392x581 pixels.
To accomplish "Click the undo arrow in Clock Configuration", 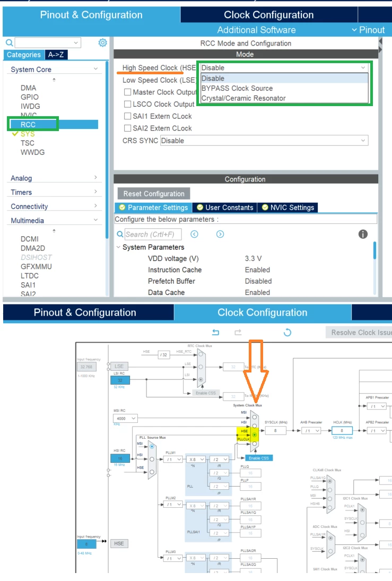I will point(216,332).
